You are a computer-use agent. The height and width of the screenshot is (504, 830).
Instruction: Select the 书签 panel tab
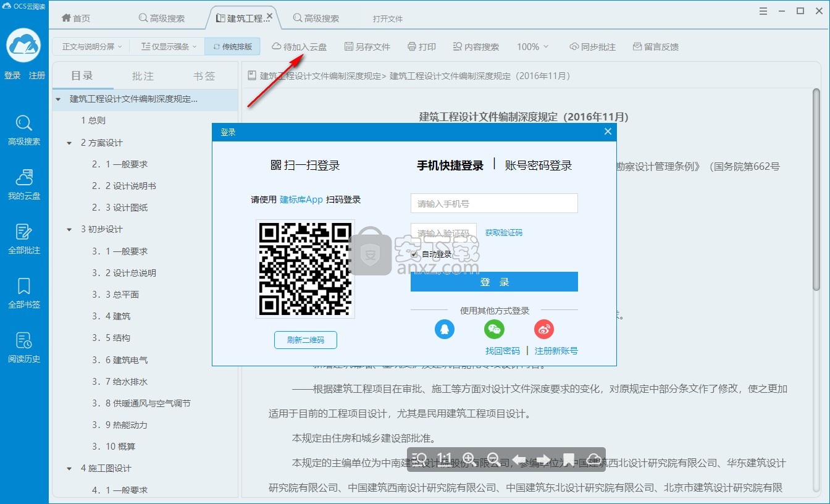point(204,76)
